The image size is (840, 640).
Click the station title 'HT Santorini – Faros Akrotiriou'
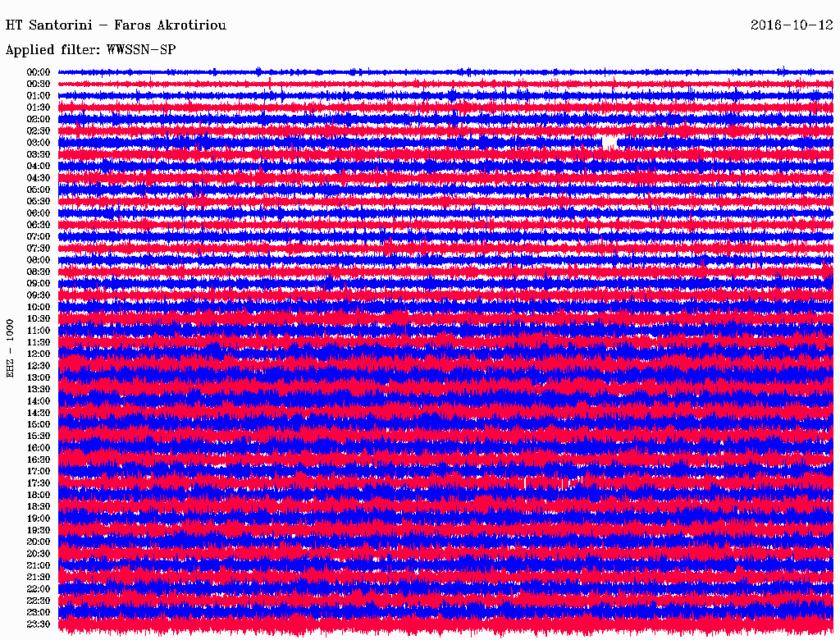(x=116, y=25)
